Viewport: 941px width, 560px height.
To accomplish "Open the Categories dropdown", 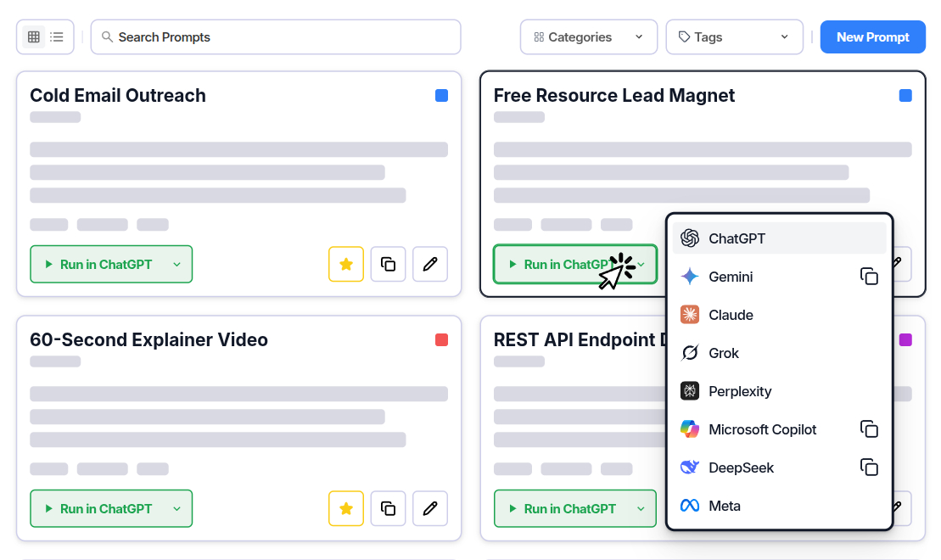I will tap(588, 36).
